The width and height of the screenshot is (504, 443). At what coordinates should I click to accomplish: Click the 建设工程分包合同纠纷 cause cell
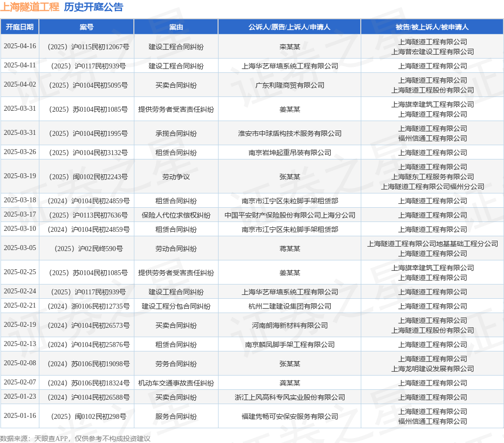(176, 306)
